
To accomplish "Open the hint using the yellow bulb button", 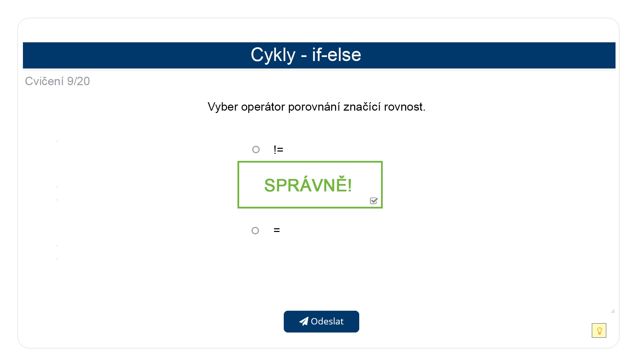I will point(599,331).
